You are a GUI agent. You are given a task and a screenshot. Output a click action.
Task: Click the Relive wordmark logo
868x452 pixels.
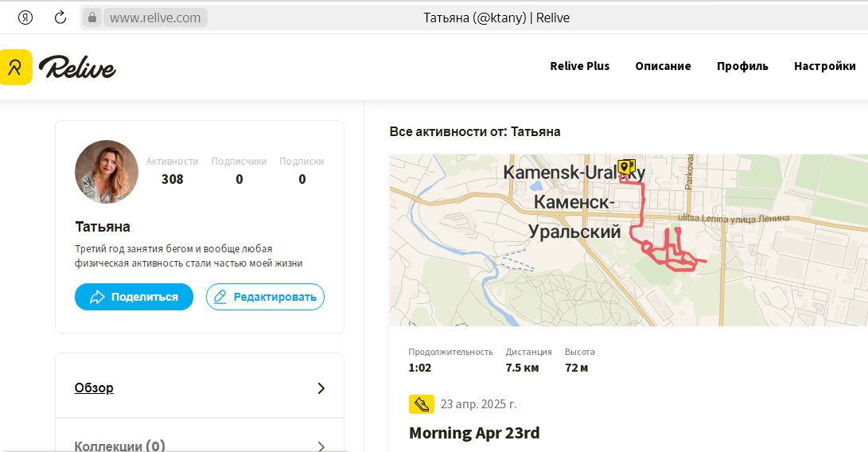[x=77, y=68]
